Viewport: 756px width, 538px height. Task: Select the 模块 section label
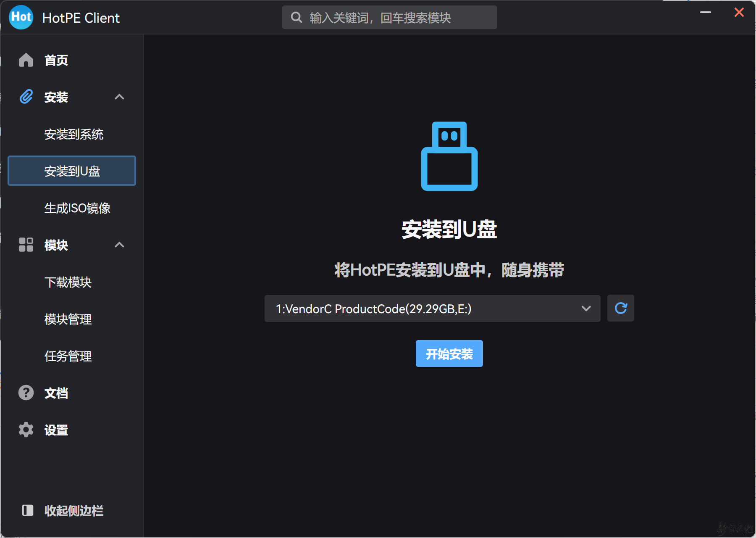(x=56, y=245)
